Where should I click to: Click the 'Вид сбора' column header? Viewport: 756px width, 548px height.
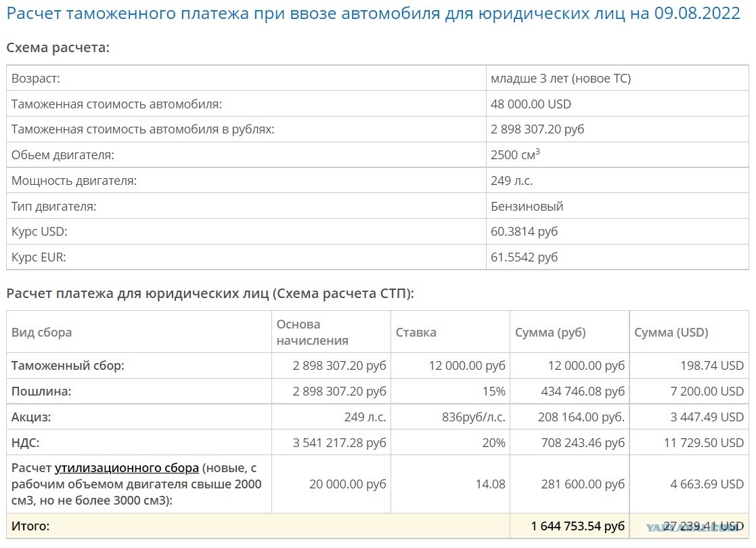(x=41, y=333)
